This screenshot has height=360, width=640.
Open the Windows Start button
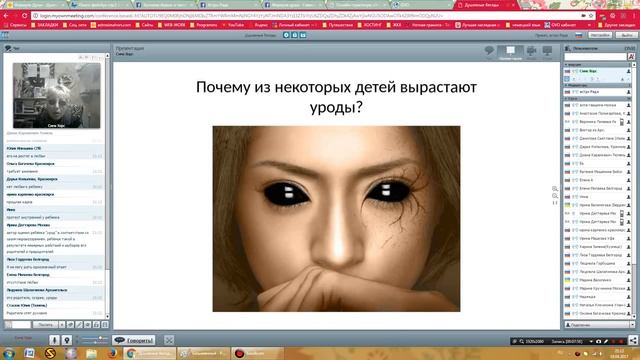point(8,353)
